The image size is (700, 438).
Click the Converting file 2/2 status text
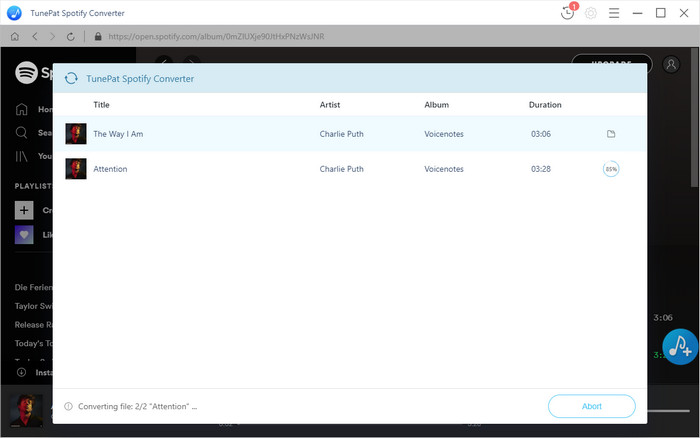click(138, 406)
